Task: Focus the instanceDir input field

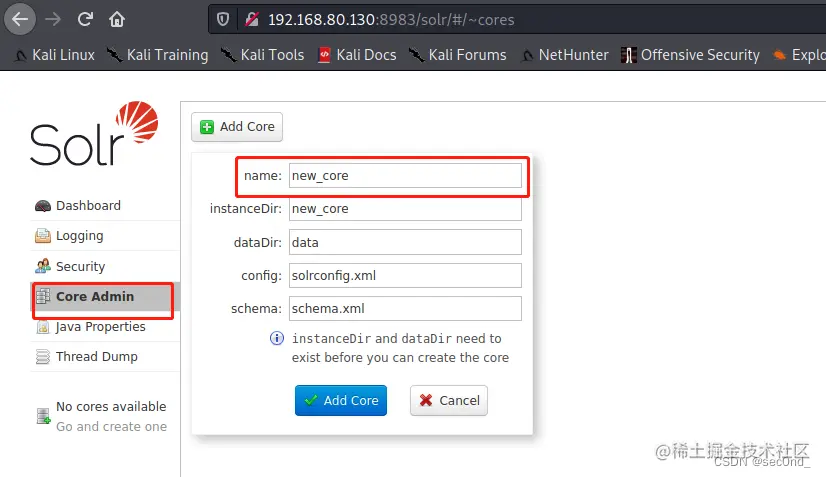Action: pos(405,209)
